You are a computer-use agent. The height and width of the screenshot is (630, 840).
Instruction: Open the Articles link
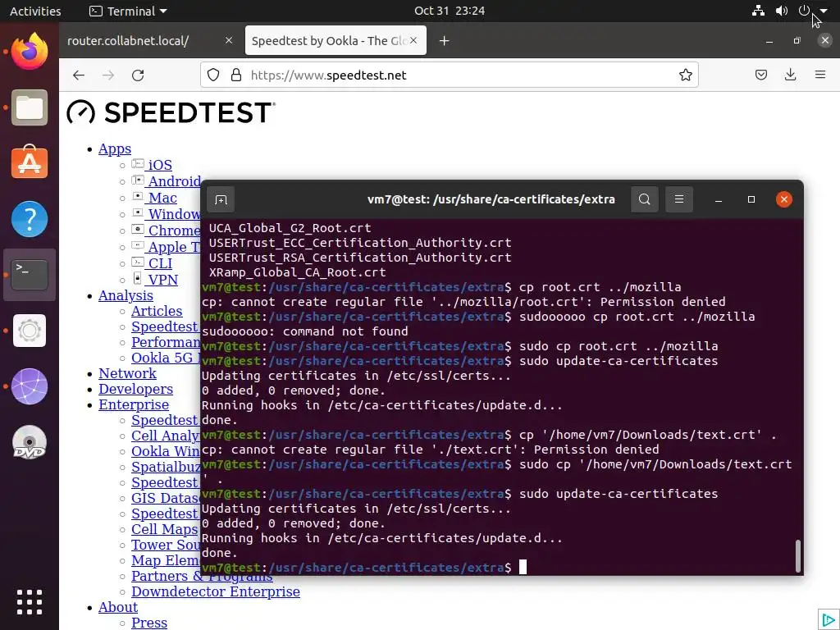[157, 311]
